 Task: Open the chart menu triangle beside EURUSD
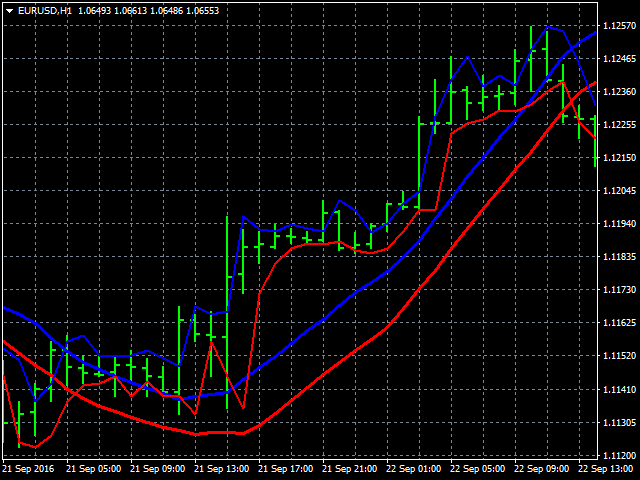pyautogui.click(x=9, y=10)
